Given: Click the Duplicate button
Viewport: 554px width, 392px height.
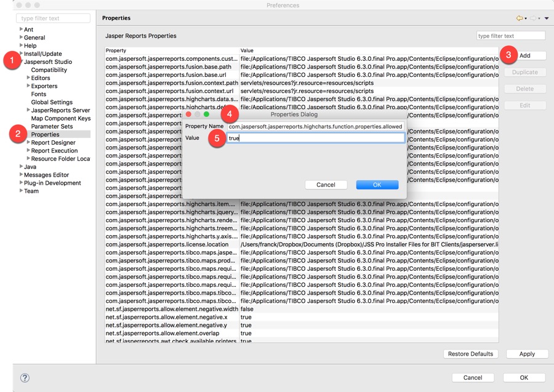Looking at the screenshot, I should click(x=524, y=72).
